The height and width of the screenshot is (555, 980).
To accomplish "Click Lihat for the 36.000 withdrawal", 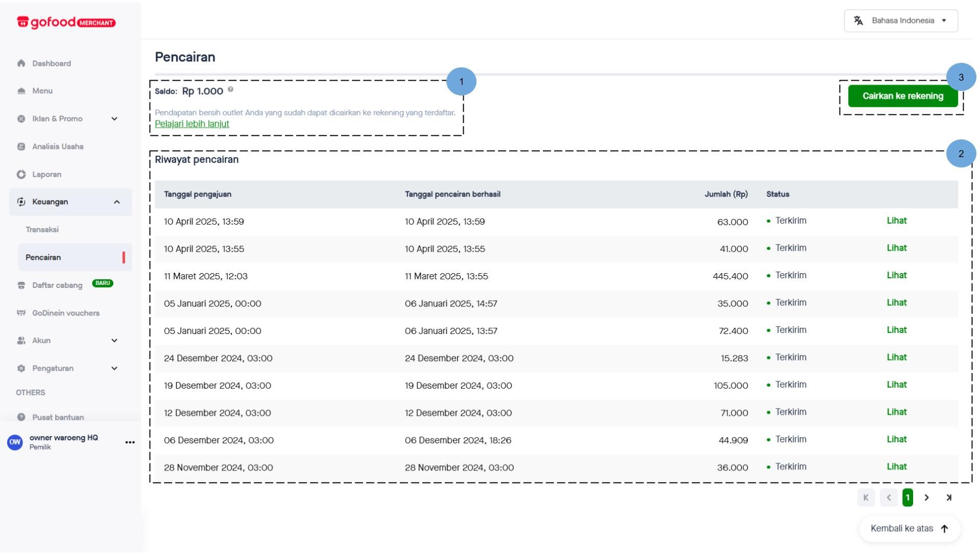I will [897, 467].
